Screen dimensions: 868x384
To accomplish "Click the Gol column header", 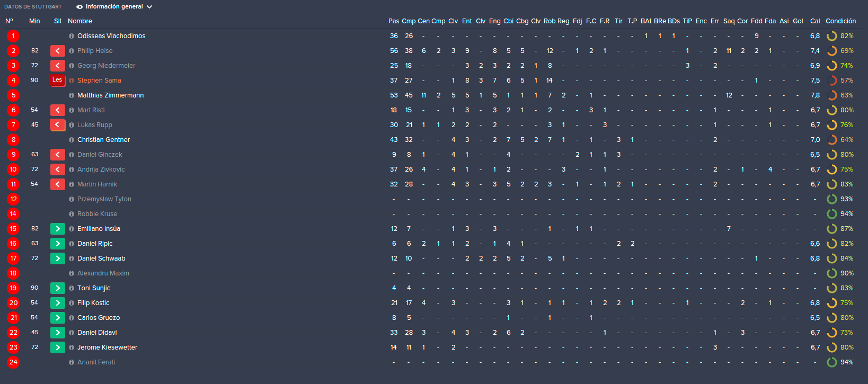I will pyautogui.click(x=798, y=21).
